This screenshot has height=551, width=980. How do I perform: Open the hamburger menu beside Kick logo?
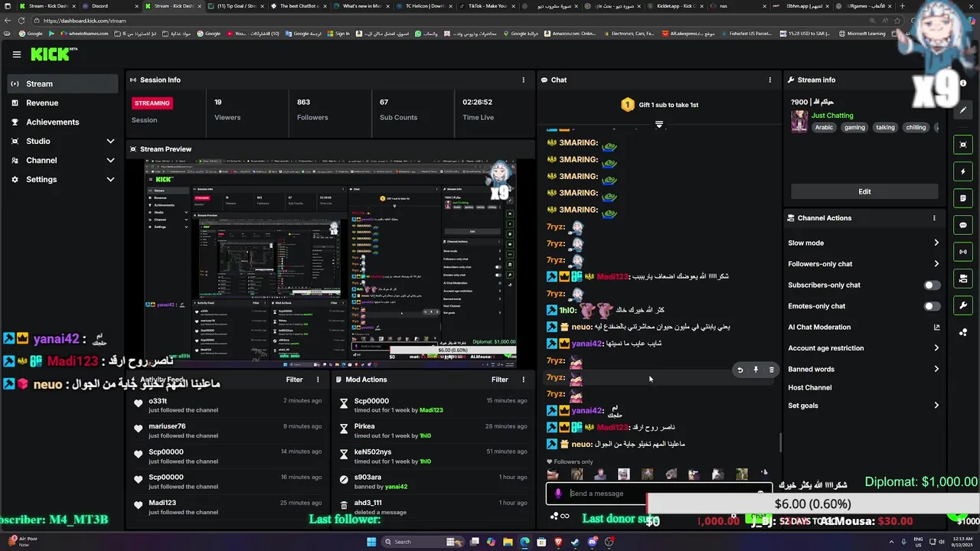[17, 54]
